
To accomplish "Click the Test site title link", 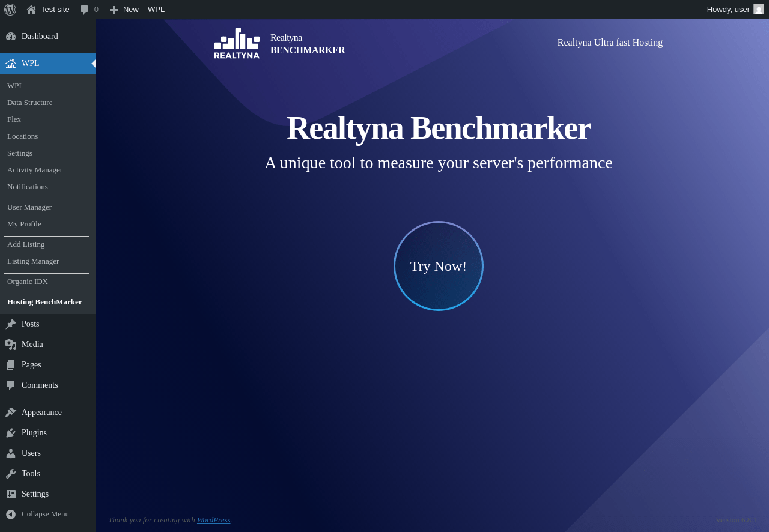I will [x=55, y=10].
